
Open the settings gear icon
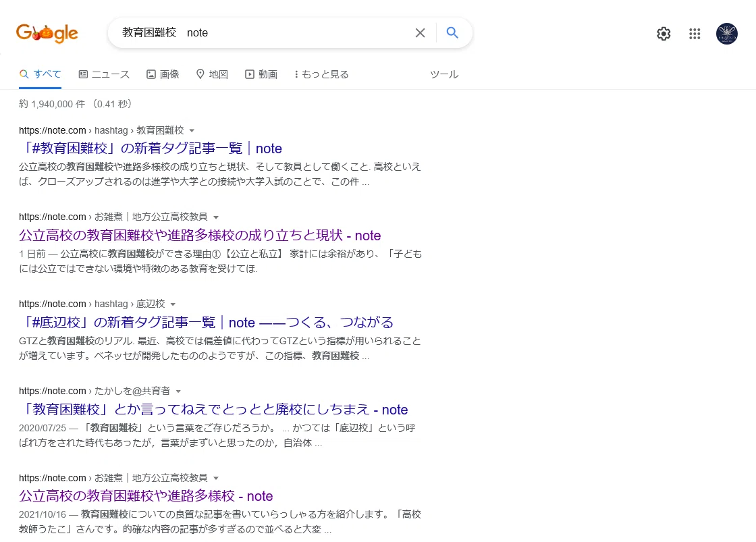664,34
